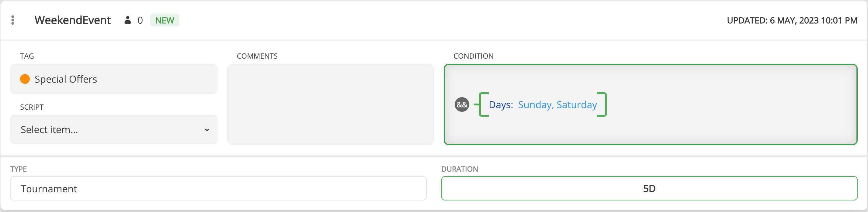The height and width of the screenshot is (212, 868).
Task: Click inside the Comments text area
Action: tap(330, 104)
